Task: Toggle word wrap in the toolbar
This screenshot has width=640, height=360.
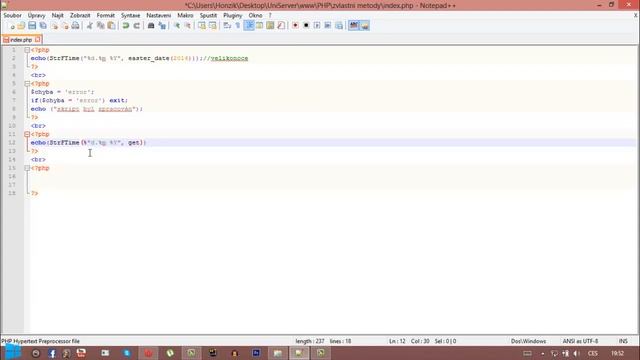Action: pyautogui.click(x=227, y=26)
